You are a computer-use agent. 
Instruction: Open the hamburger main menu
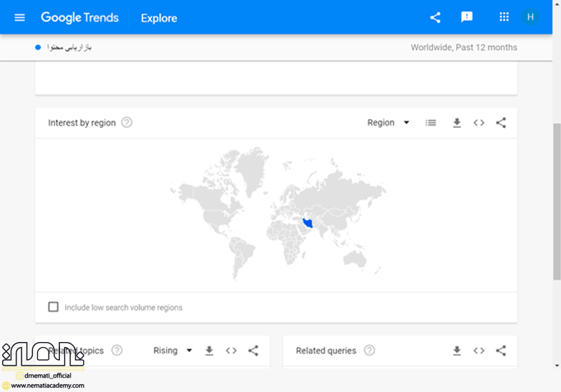[19, 17]
